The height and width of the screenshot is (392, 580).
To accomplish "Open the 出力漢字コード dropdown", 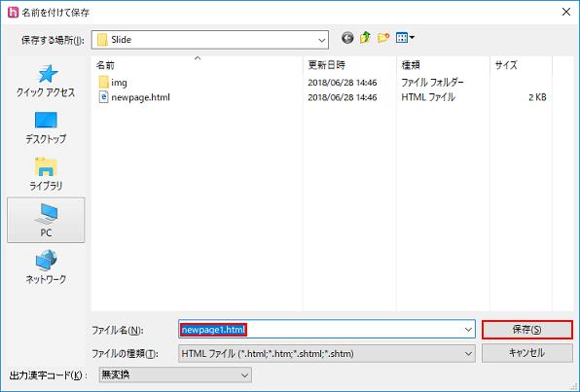I will (x=175, y=375).
